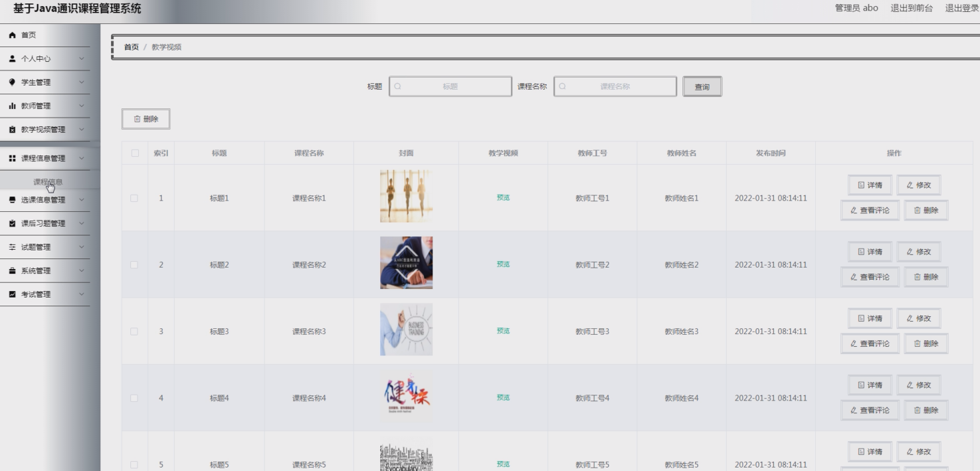
Task: Open the 系统管理 sidebar menu label
Action: click(36, 270)
